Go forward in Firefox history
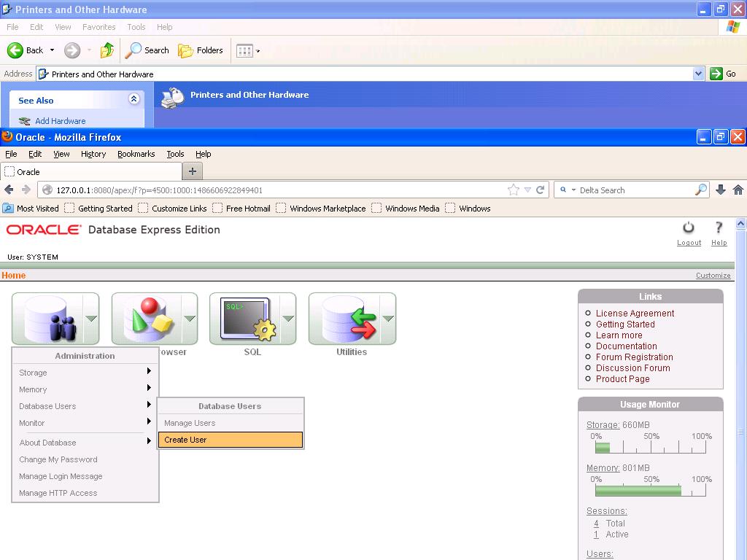 click(x=26, y=190)
